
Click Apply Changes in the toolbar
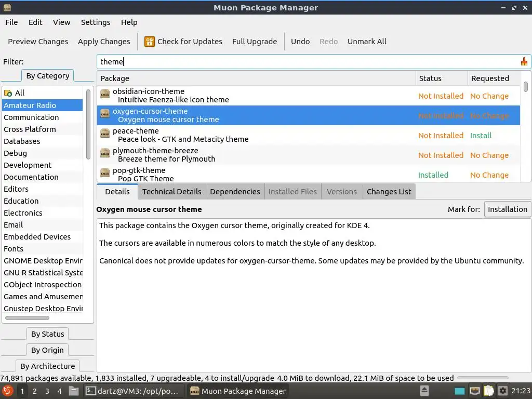(x=104, y=42)
